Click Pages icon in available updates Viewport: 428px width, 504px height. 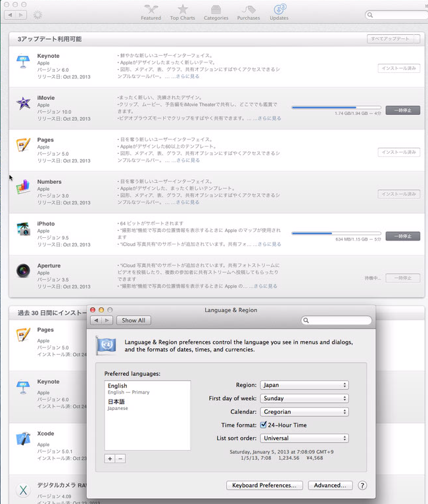[x=23, y=145]
